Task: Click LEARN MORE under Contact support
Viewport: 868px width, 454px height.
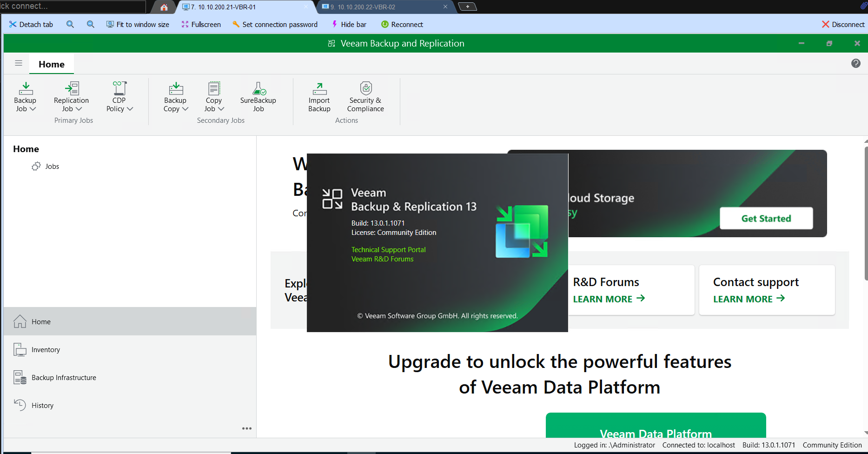Action: click(x=749, y=299)
